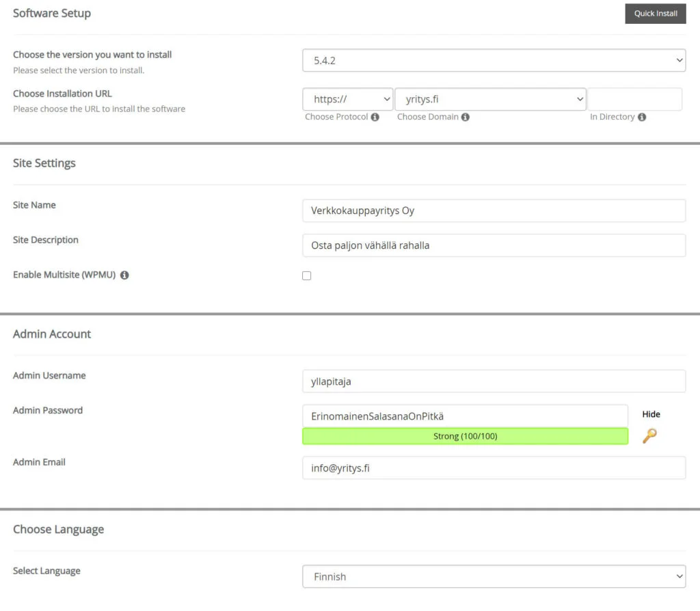The height and width of the screenshot is (611, 700).
Task: Expand the yritys.fi domain dropdown
Action: (x=490, y=99)
